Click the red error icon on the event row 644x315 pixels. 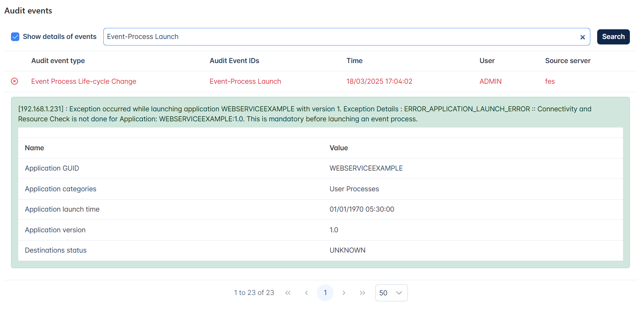click(x=14, y=81)
